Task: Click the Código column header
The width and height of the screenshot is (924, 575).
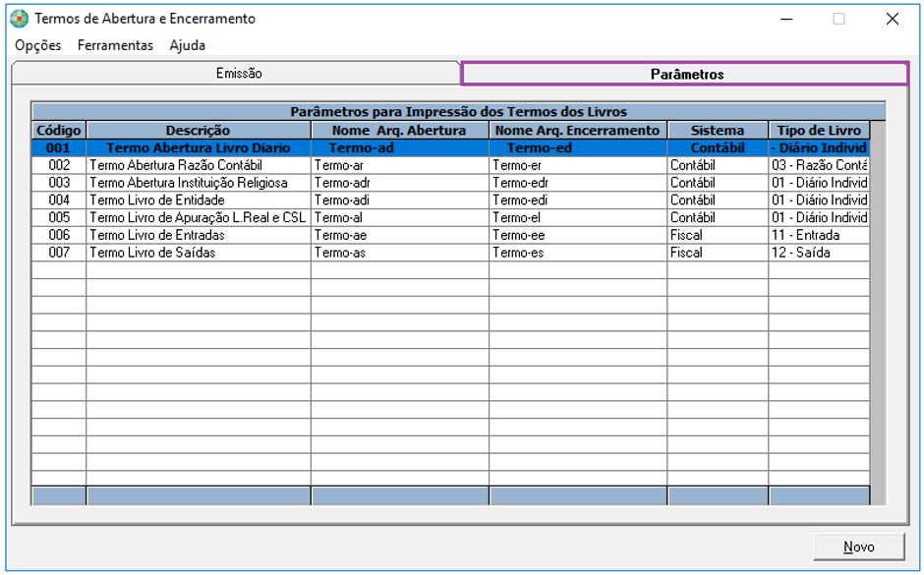Action: [59, 130]
